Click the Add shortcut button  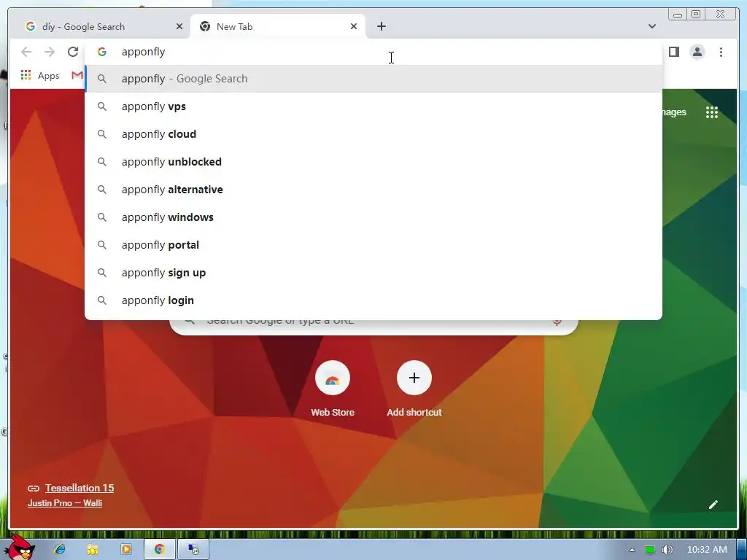(x=414, y=389)
